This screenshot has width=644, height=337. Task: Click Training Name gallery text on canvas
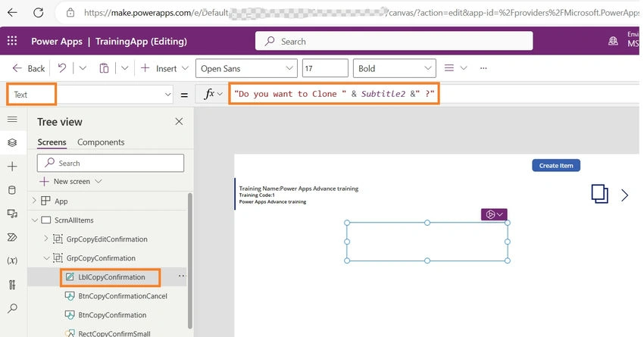tap(299, 189)
